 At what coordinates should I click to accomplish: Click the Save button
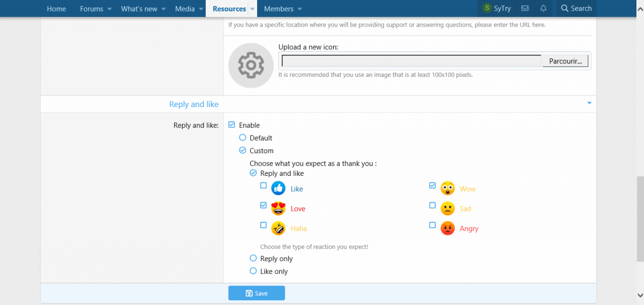click(x=257, y=293)
